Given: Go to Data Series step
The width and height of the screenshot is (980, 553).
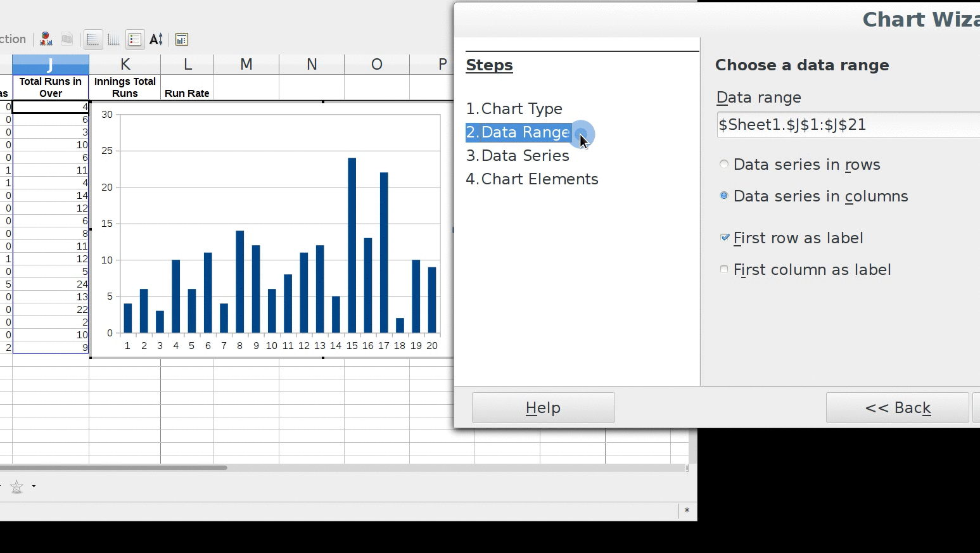Looking at the screenshot, I should click(518, 156).
